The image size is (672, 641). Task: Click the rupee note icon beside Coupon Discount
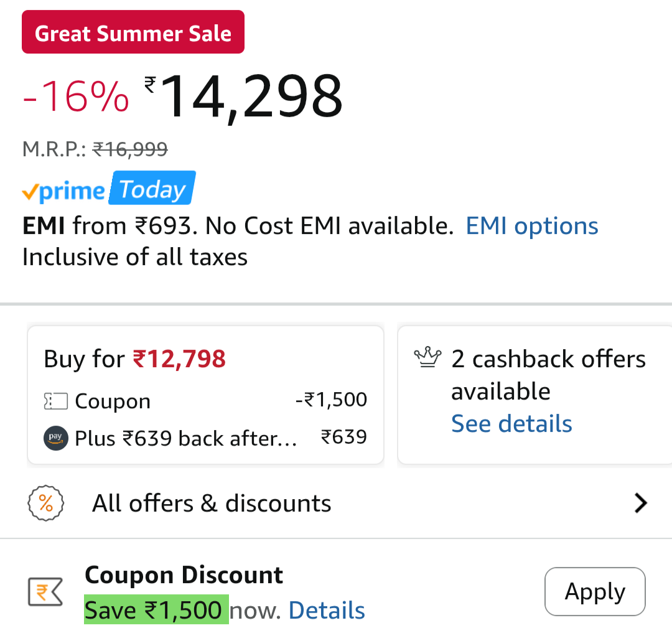click(44, 591)
